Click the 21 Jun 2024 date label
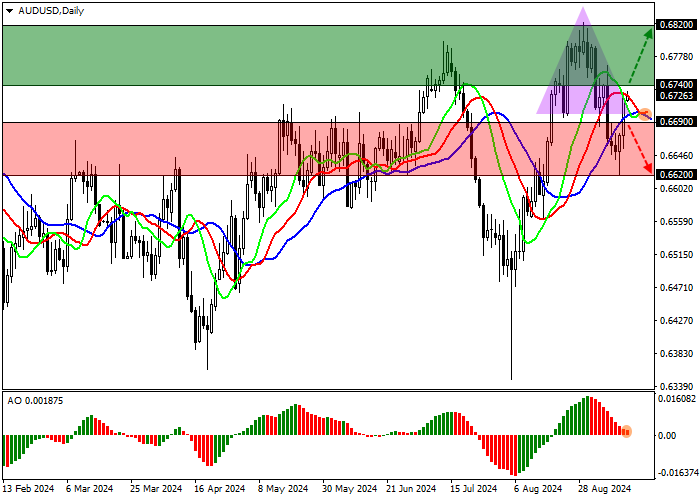Screen dimensions: 700x500 411,489
